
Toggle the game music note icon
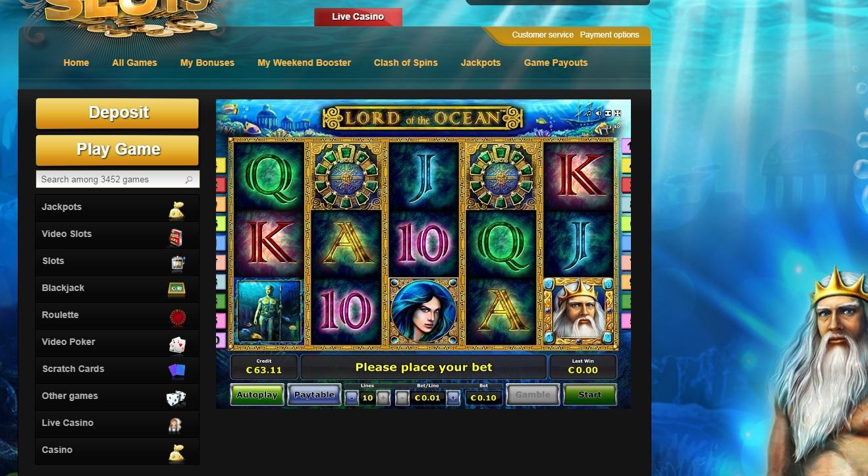(x=589, y=113)
